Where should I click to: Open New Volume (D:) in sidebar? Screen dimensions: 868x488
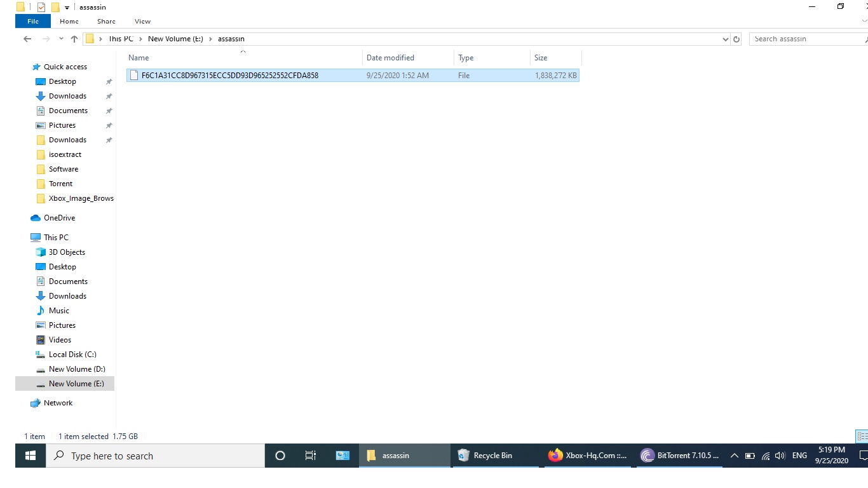[x=77, y=369]
